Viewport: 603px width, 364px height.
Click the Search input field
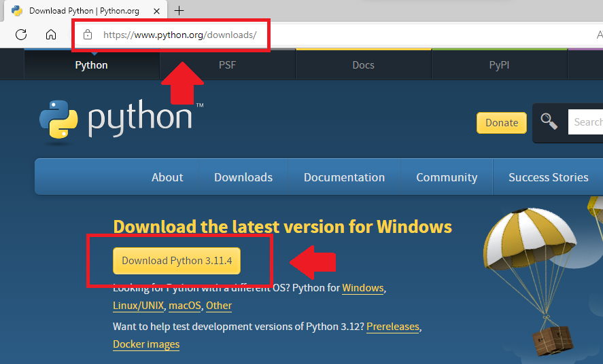click(585, 122)
